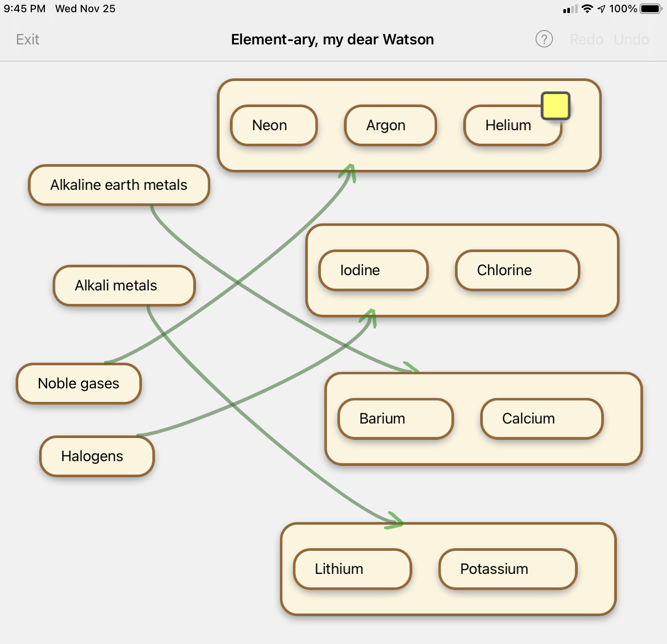Tap the Noble gases category node
This screenshot has width=667, height=644.
79,384
